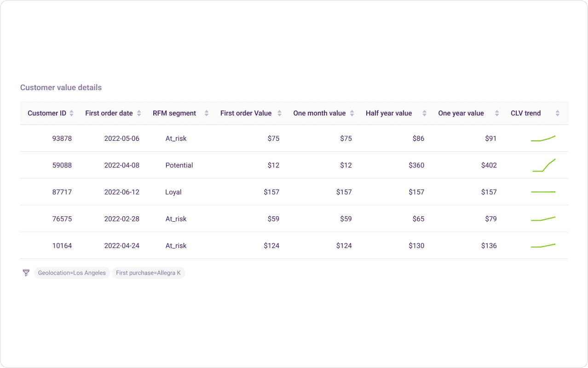Select the Geolocation=Los Angeles filter chip
Viewport: 588px width, 368px height.
pyautogui.click(x=72, y=273)
